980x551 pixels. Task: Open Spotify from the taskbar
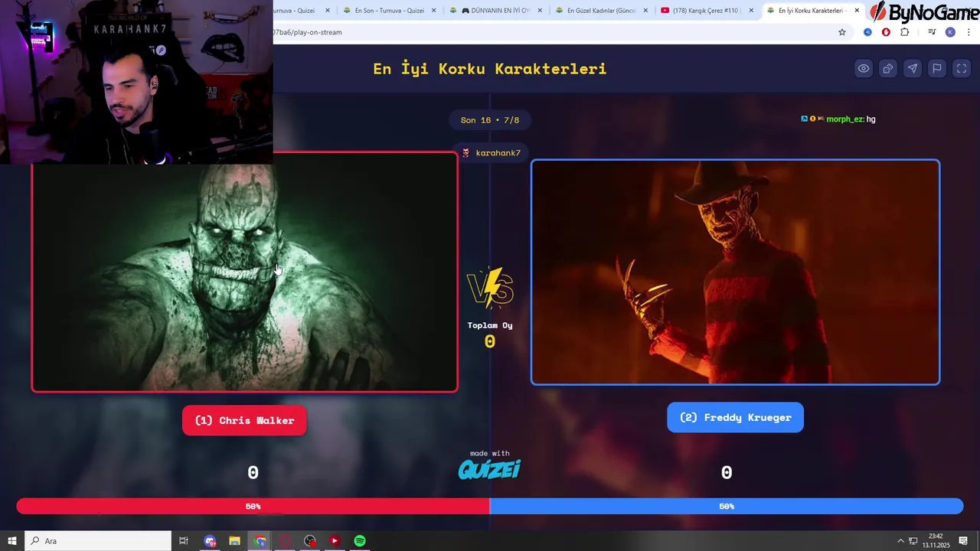360,541
